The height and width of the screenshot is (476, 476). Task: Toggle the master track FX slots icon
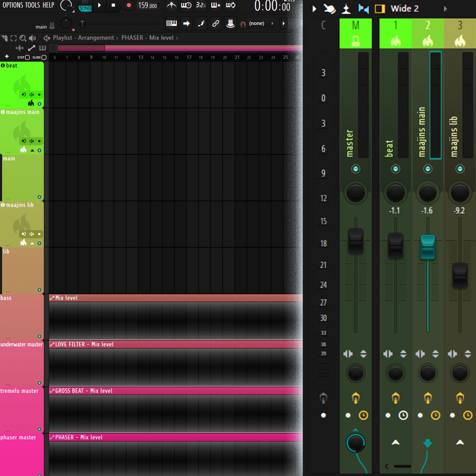(356, 398)
